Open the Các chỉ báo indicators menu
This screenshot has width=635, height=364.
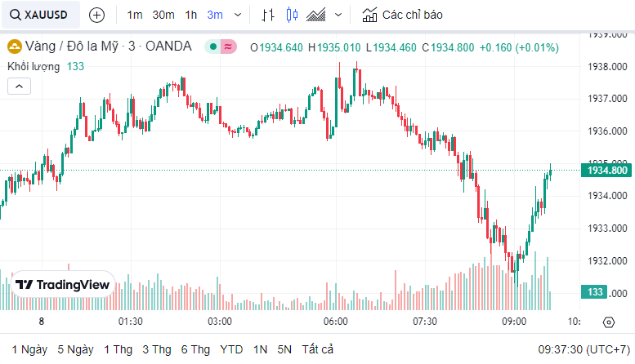[403, 15]
